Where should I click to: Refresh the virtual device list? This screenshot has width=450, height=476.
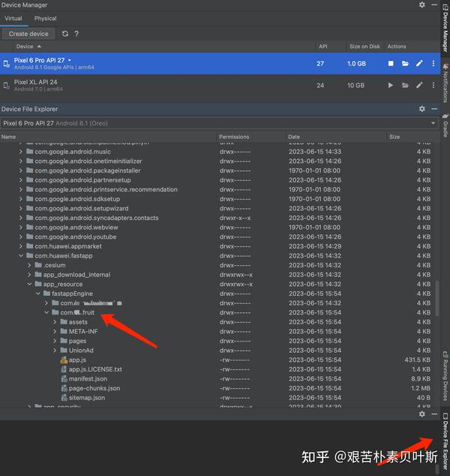coord(65,34)
